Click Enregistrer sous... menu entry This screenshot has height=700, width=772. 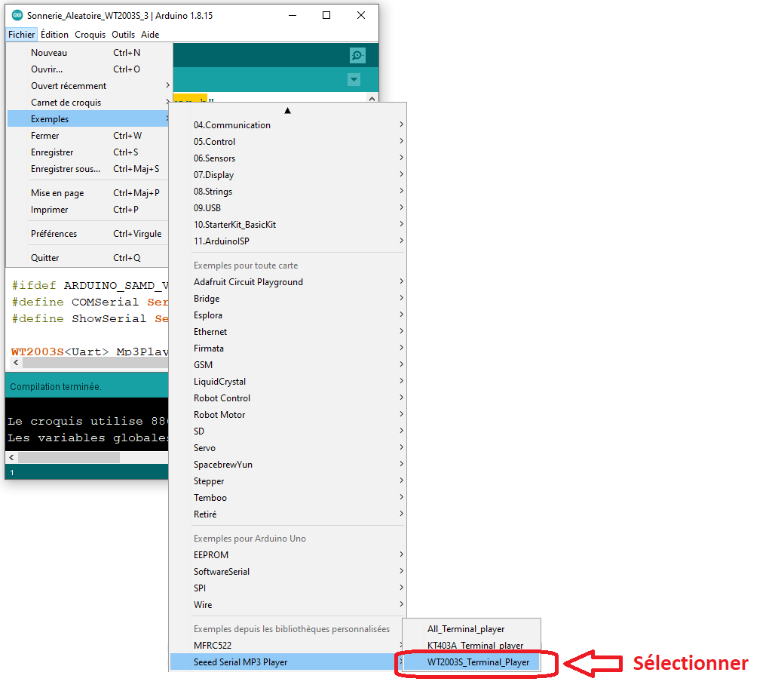click(89, 169)
